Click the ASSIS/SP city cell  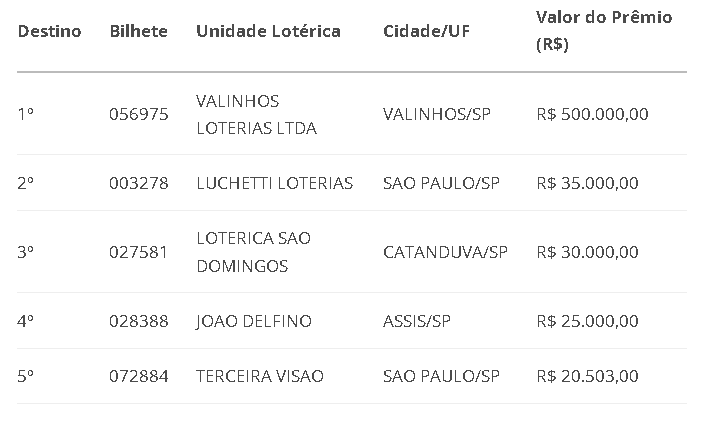[417, 321]
